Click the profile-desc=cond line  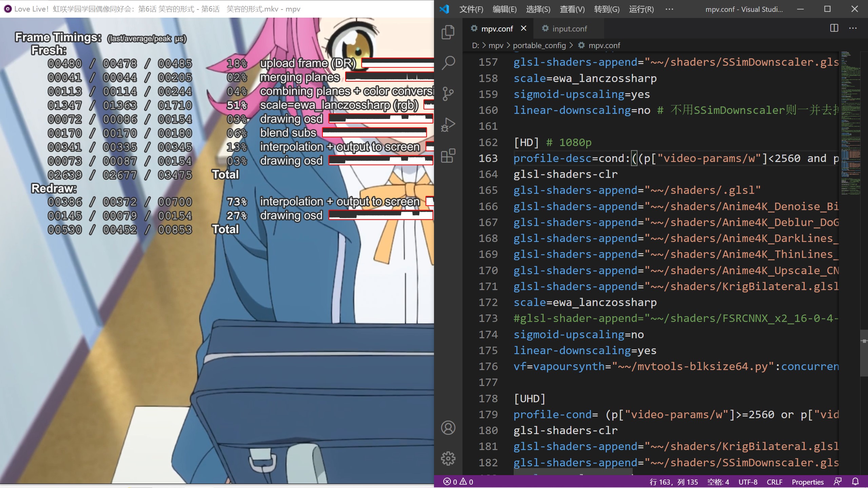pos(676,158)
